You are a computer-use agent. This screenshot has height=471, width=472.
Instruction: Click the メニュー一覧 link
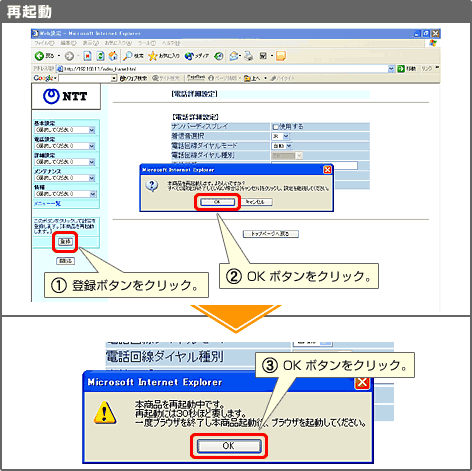coord(47,203)
